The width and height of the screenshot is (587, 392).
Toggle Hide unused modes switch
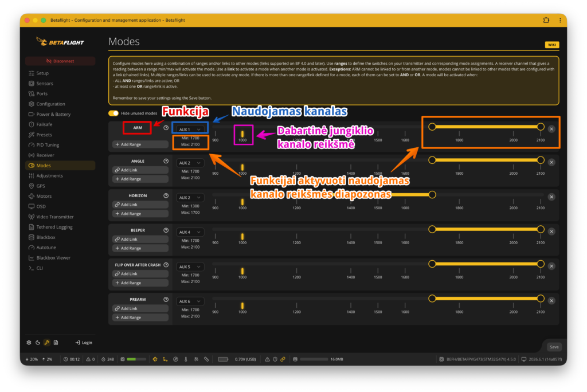[x=114, y=113]
